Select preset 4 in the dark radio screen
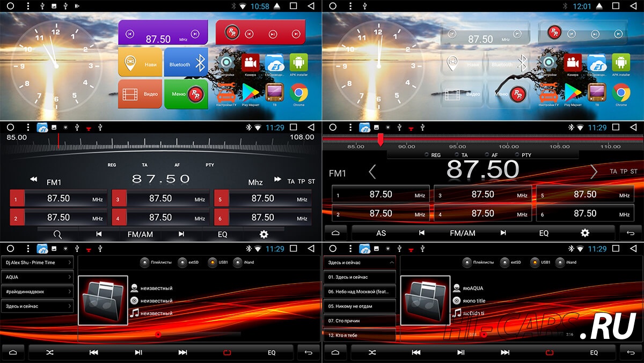Image resolution: width=644 pixels, height=363 pixels. click(x=160, y=218)
